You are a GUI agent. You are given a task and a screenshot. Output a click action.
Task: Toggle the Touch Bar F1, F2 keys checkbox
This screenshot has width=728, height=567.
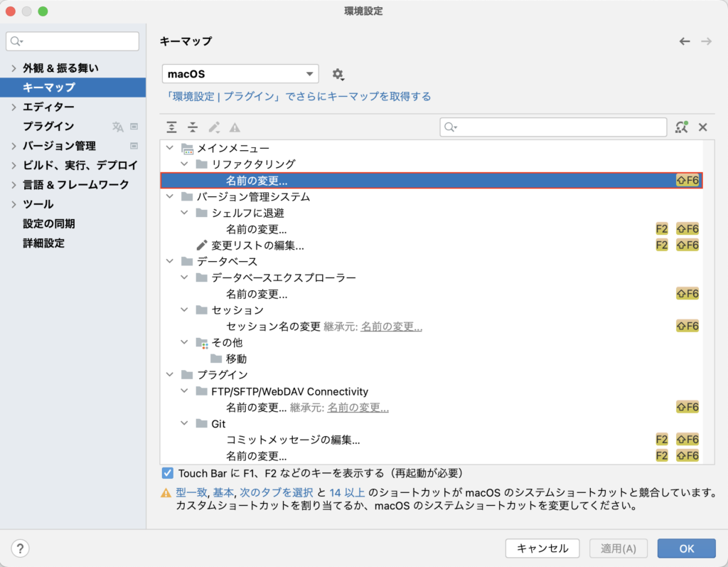168,474
